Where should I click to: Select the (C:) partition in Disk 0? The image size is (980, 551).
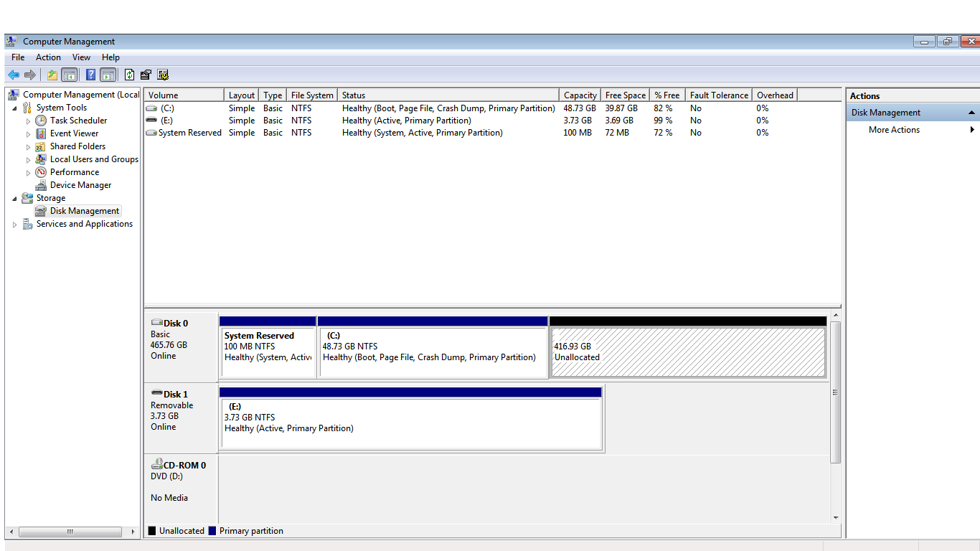click(x=432, y=352)
